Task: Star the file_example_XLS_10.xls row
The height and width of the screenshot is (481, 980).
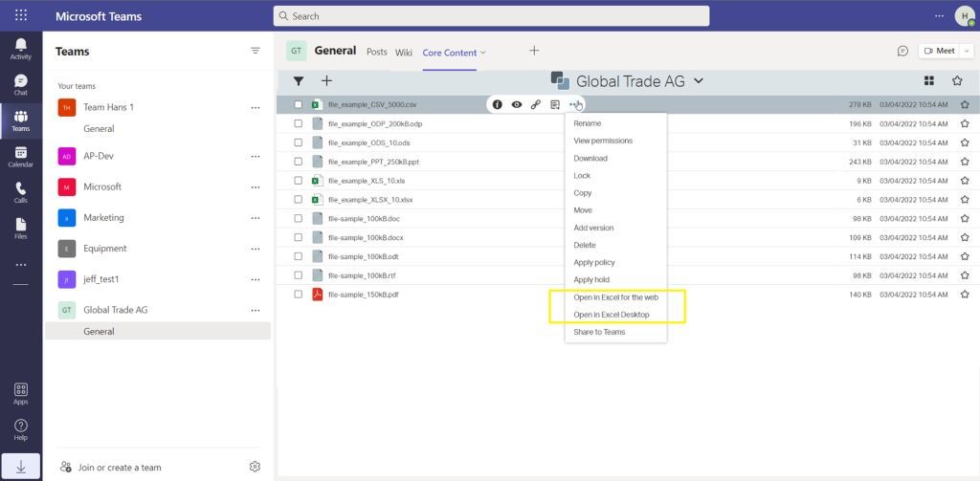Action: coord(965,181)
